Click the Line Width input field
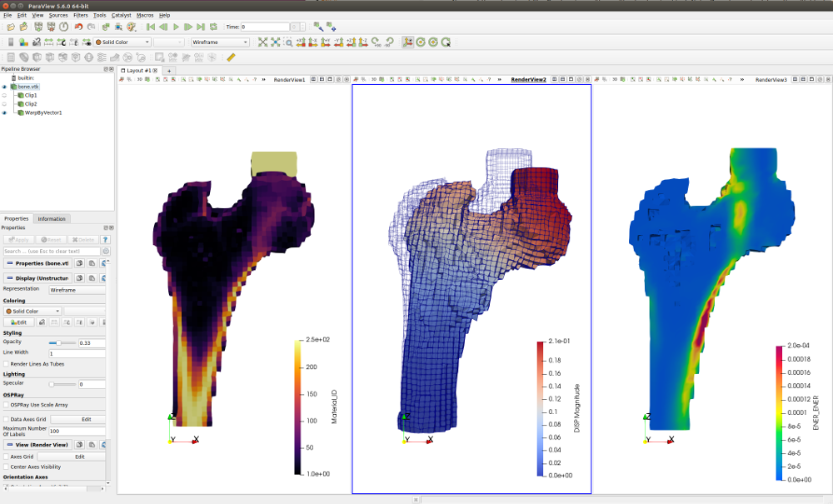This screenshot has height=504, width=833. coord(77,353)
